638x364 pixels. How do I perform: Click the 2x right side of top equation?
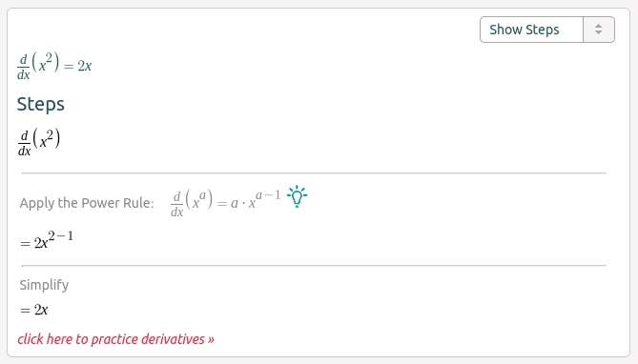85,66
